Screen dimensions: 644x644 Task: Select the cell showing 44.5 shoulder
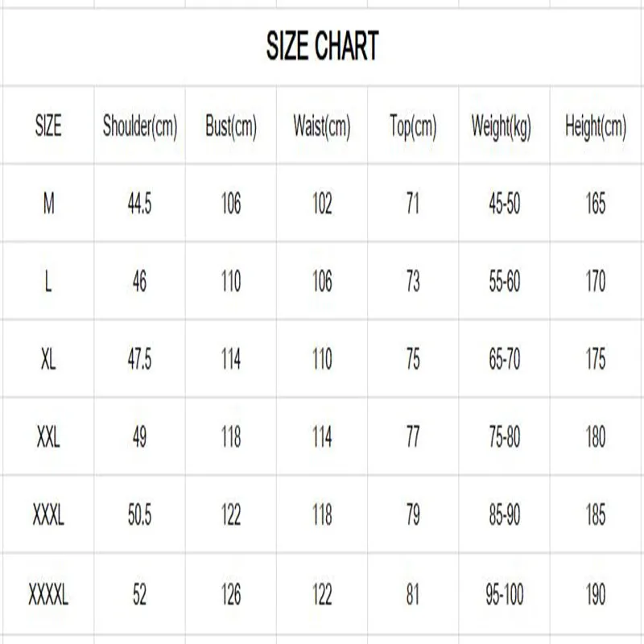139,203
